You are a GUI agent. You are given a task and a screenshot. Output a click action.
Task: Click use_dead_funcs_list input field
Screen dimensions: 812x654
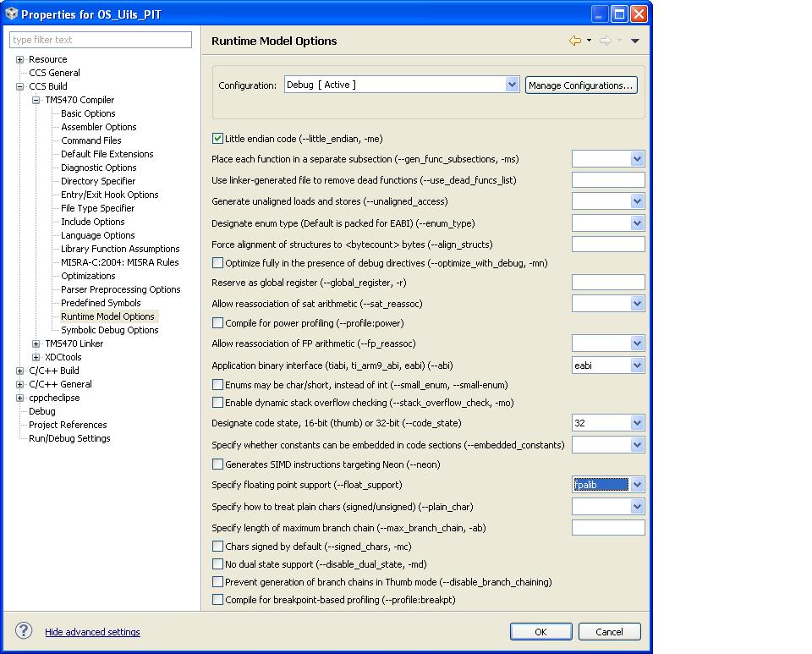(608, 179)
